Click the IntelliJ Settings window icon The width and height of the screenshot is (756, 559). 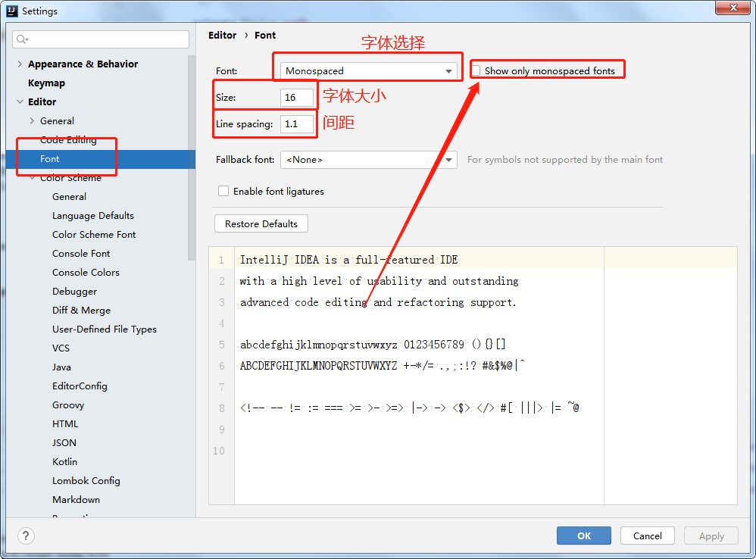point(12,11)
